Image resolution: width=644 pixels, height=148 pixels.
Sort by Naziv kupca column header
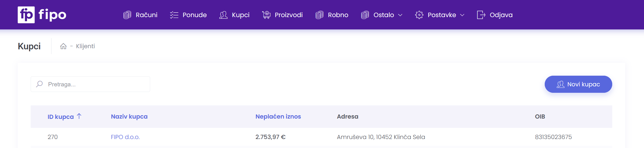pos(129,117)
